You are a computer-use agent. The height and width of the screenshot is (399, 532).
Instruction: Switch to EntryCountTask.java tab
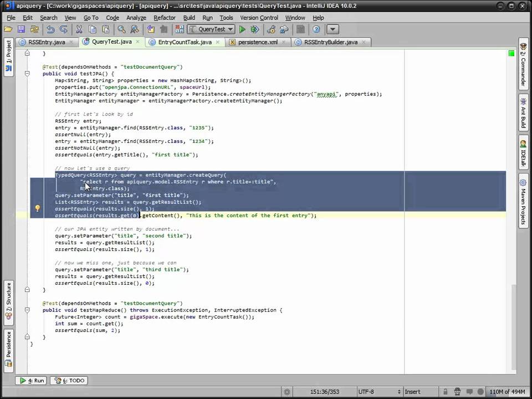185,42
